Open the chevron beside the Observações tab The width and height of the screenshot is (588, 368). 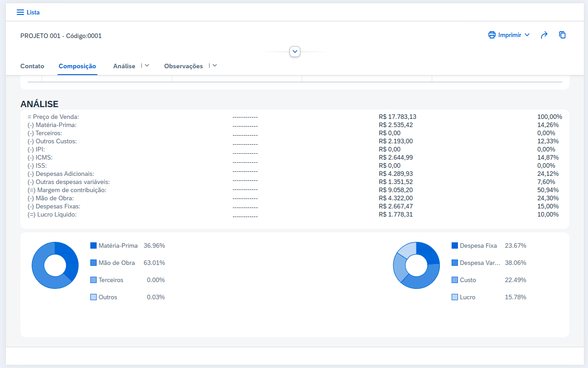coord(215,66)
